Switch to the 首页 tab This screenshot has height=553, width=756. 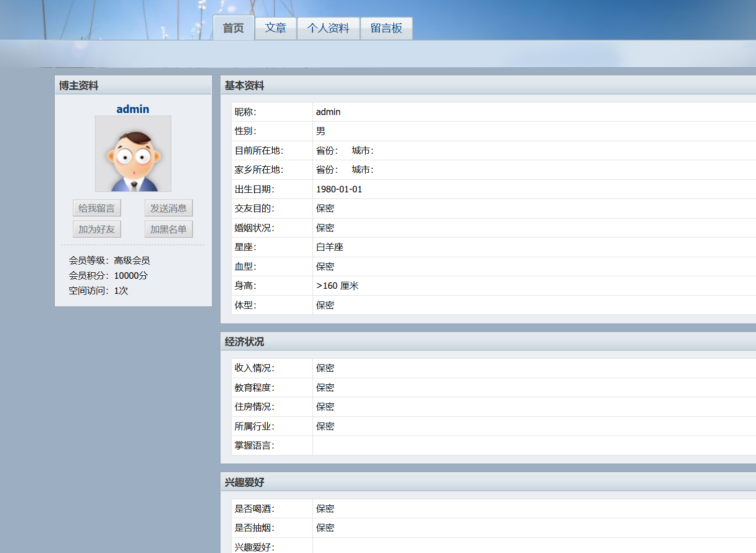[x=233, y=28]
